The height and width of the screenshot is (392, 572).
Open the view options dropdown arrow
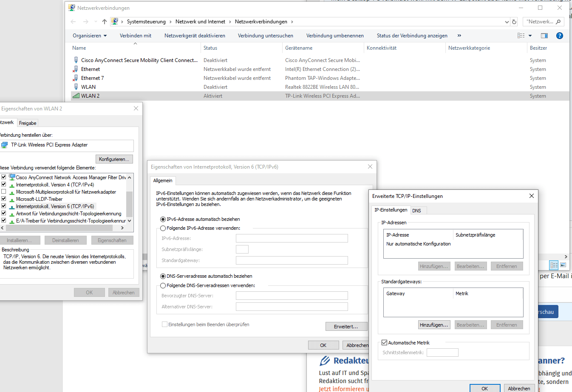[530, 36]
